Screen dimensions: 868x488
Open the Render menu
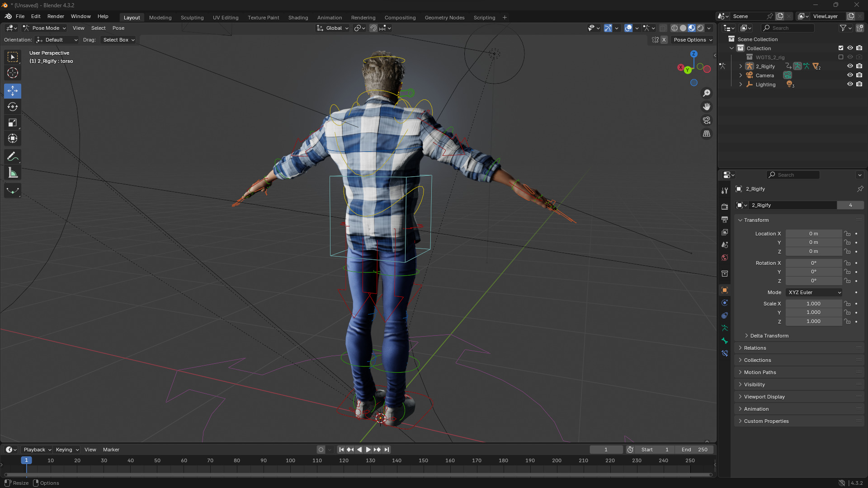pyautogui.click(x=56, y=16)
